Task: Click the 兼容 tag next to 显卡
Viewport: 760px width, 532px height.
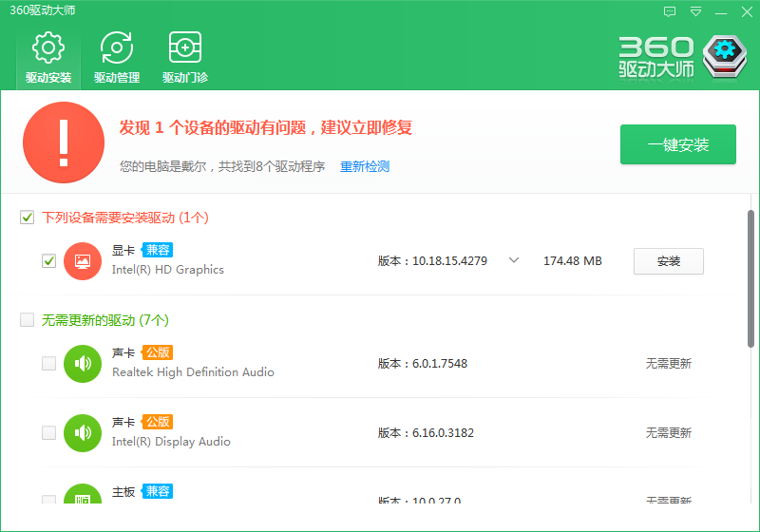Action: [x=157, y=250]
